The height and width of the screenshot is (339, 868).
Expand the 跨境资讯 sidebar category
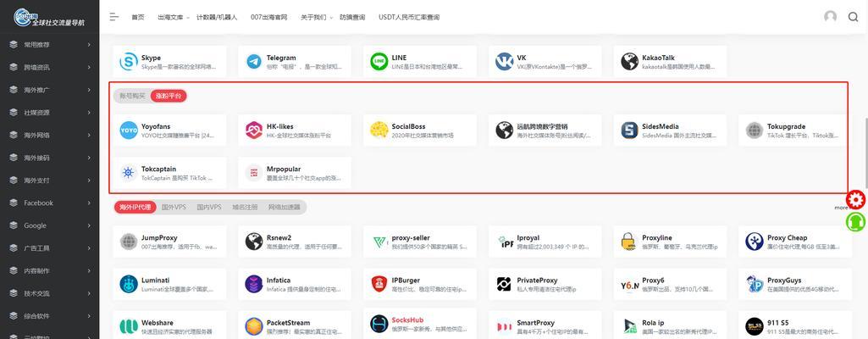pos(50,67)
